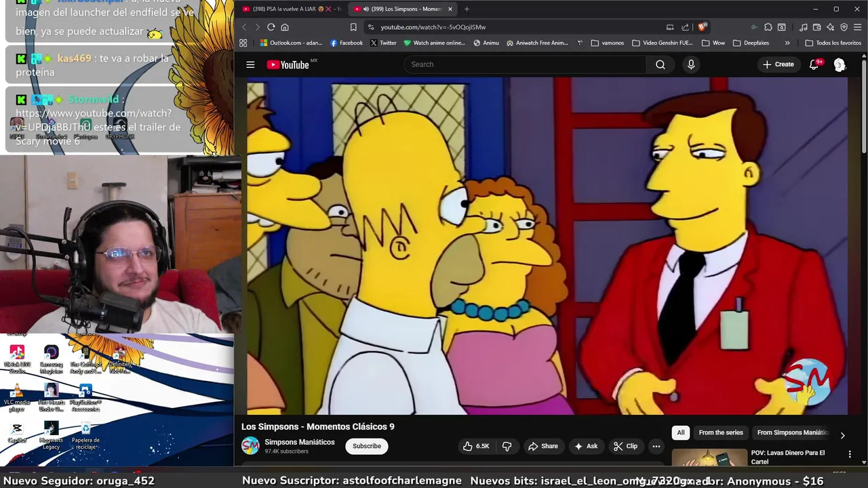
Task: Like the video with 6.5K thumbs up
Action: pyautogui.click(x=475, y=446)
